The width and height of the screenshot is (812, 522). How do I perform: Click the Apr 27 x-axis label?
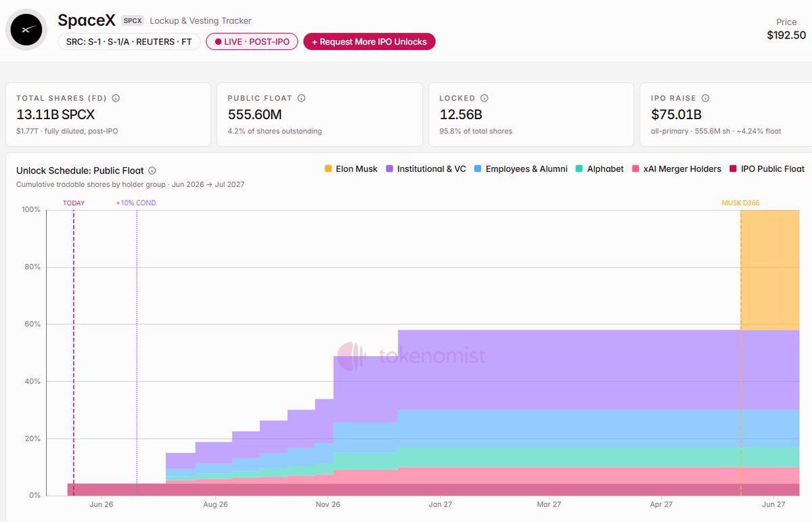point(661,504)
